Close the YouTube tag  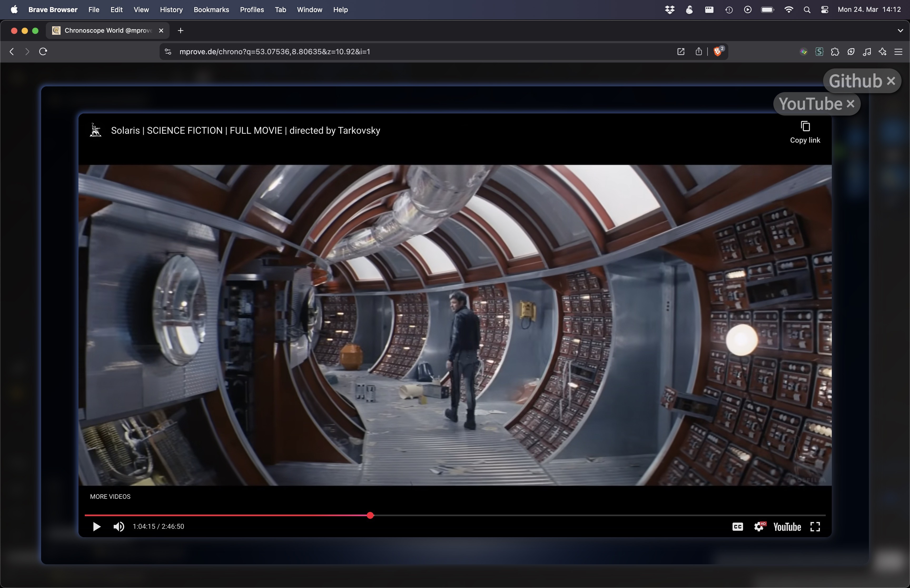850,104
